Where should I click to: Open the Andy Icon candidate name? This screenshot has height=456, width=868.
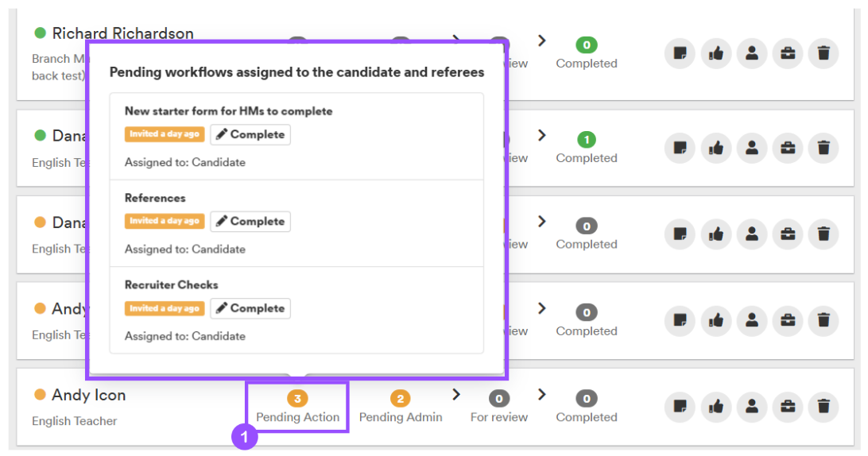point(88,395)
